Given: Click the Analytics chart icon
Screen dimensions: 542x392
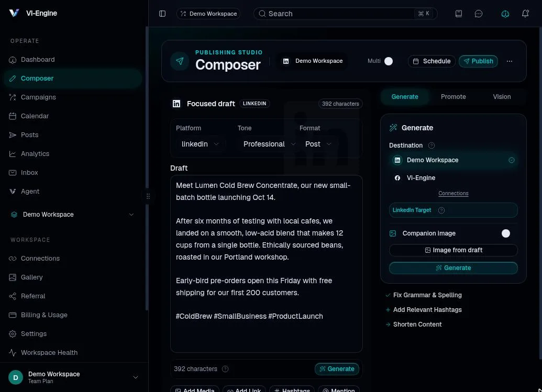Looking at the screenshot, I should click(x=13, y=154).
